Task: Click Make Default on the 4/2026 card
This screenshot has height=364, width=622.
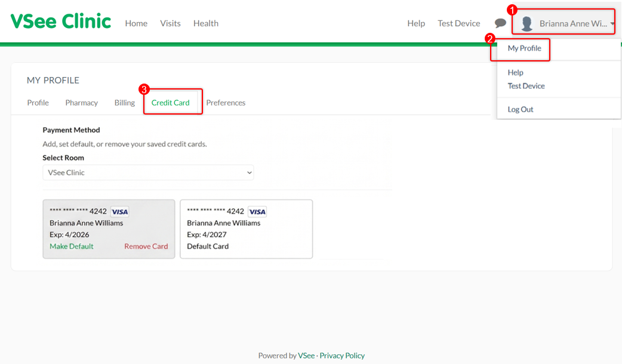Action: [72, 246]
